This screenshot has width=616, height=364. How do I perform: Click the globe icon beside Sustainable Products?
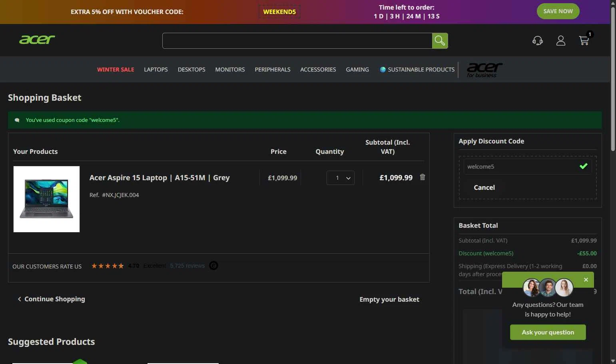point(383,70)
